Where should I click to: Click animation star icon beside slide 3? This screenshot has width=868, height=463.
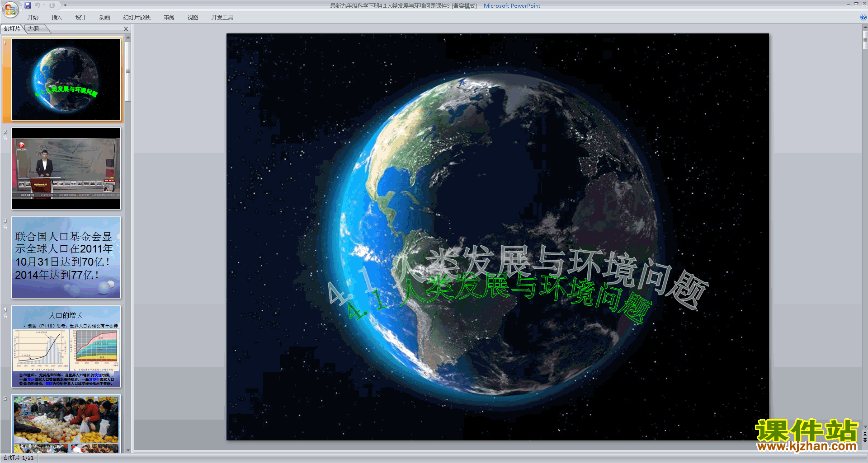tap(5, 226)
